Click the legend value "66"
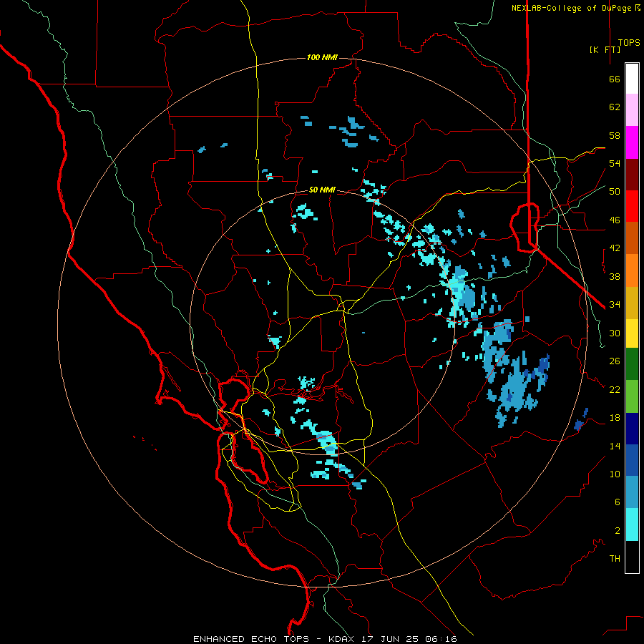644x644 pixels. [x=615, y=79]
